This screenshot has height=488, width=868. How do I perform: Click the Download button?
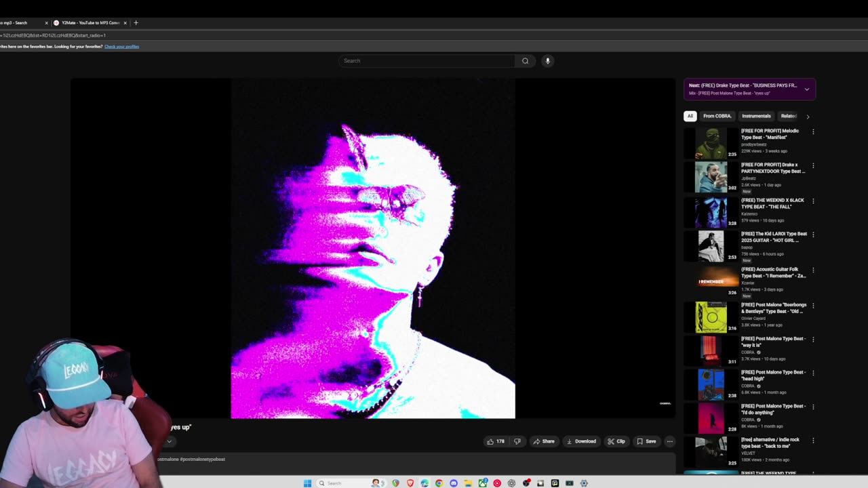pyautogui.click(x=581, y=441)
